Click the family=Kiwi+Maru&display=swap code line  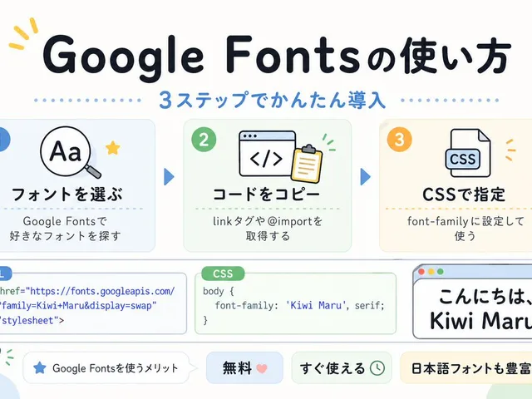(x=78, y=306)
